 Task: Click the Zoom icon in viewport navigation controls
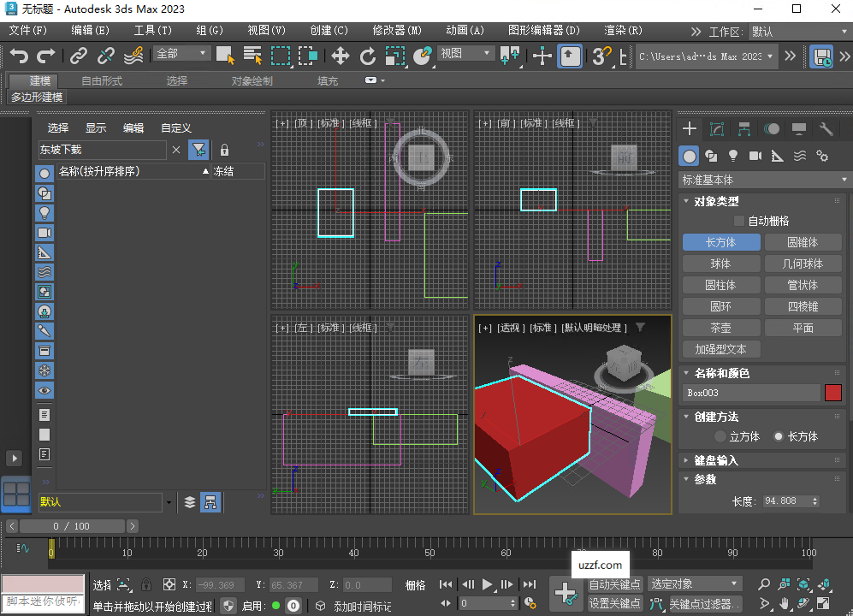[x=764, y=585]
